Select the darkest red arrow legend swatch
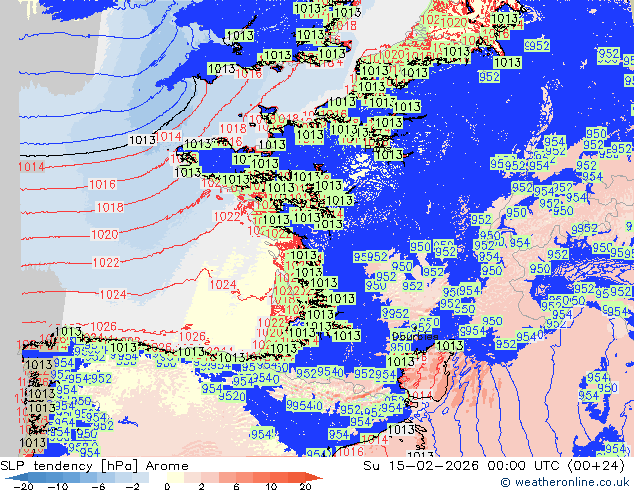This screenshot has height=490, width=634. tap(311, 477)
